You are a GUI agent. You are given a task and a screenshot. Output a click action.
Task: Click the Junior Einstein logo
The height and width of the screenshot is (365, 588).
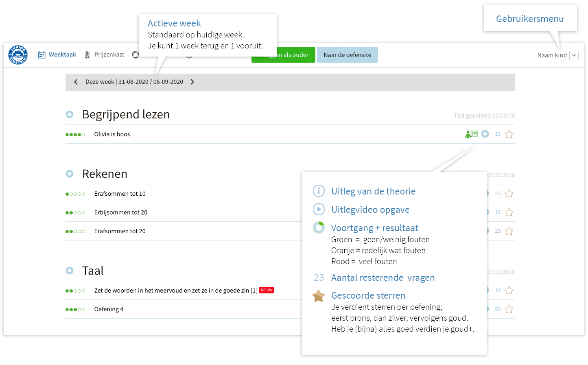click(18, 55)
